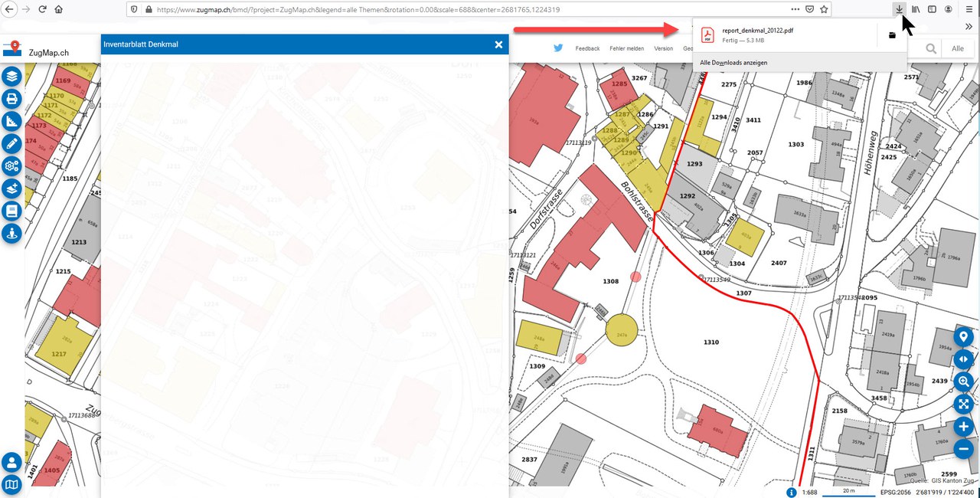
Task: Click the search magnifier icon
Action: tap(931, 48)
